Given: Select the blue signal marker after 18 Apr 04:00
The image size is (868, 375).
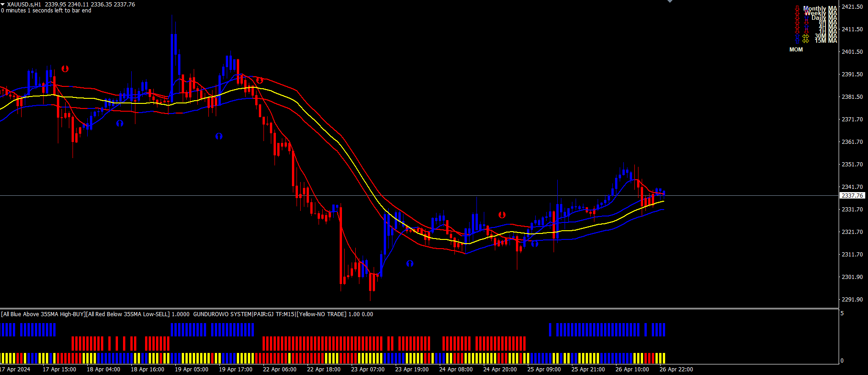Looking at the screenshot, I should coord(120,123).
